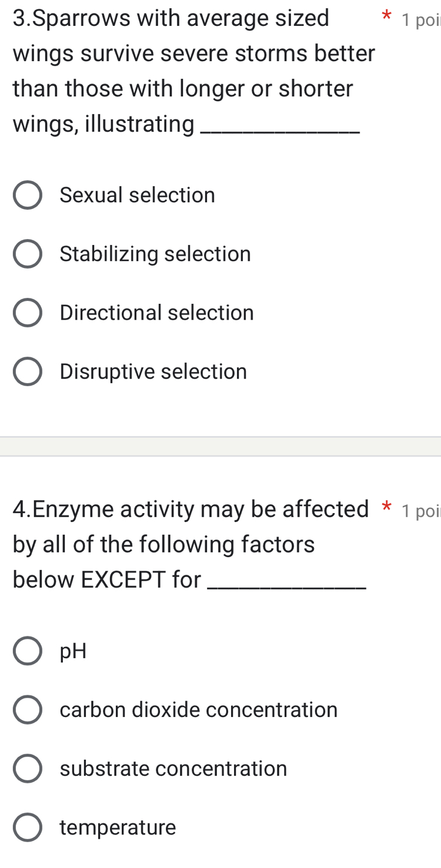Mark the Disruptive selection radio circle

(28, 372)
